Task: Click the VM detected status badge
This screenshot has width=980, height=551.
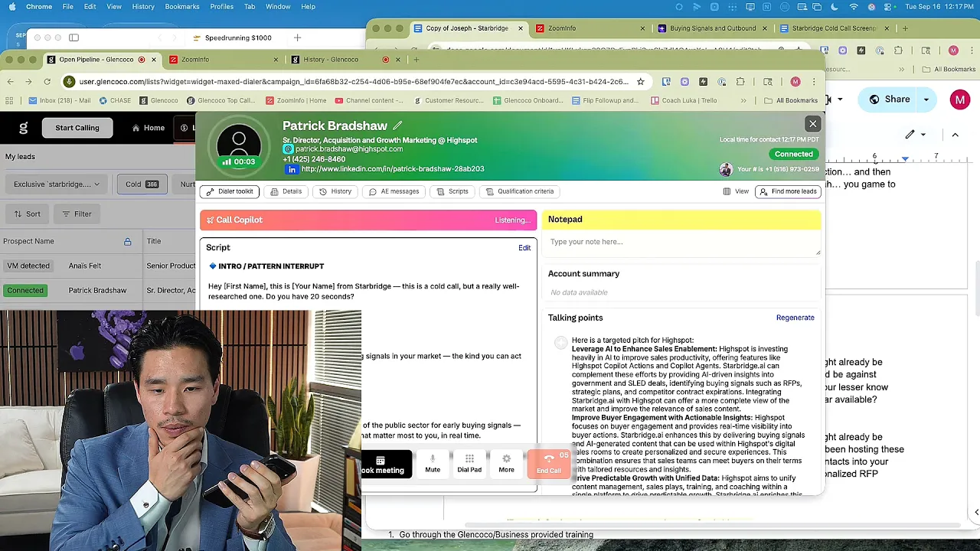Action: click(28, 266)
